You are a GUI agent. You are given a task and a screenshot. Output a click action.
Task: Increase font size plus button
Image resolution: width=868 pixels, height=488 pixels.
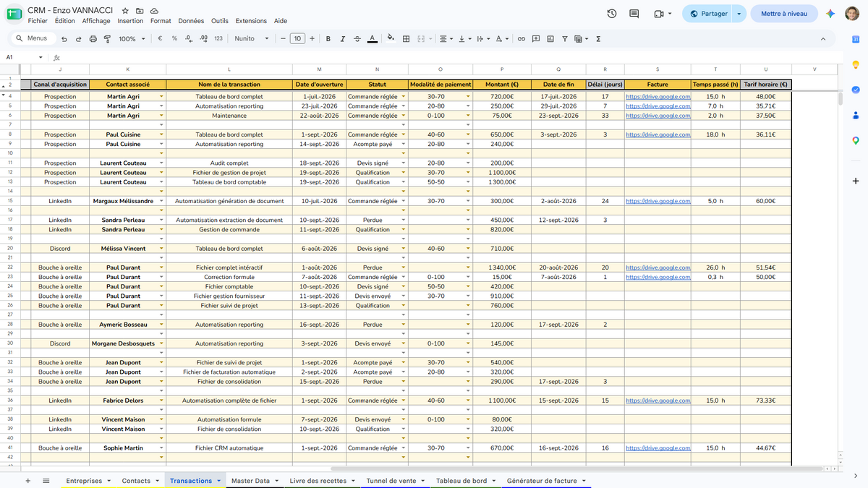coord(312,39)
